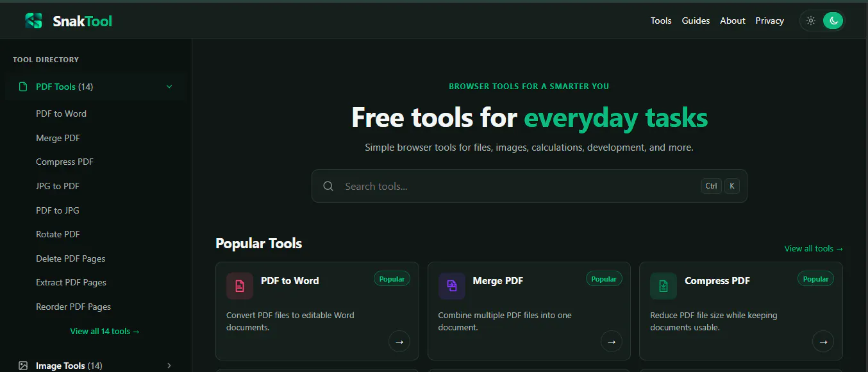The image size is (868, 372).
Task: Open Merge PDF via arrow button
Action: pyautogui.click(x=611, y=341)
